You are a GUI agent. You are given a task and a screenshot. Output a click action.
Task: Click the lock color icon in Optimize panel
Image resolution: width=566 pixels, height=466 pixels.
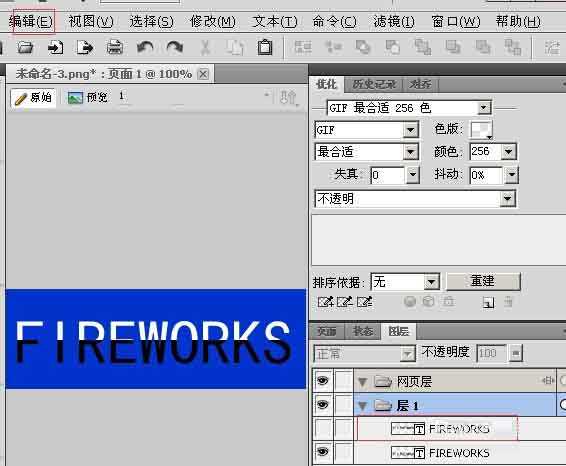449,301
